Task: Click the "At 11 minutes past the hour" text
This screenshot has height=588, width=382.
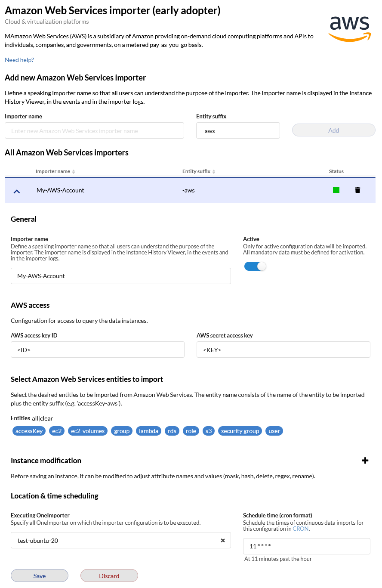Action: 278,559
